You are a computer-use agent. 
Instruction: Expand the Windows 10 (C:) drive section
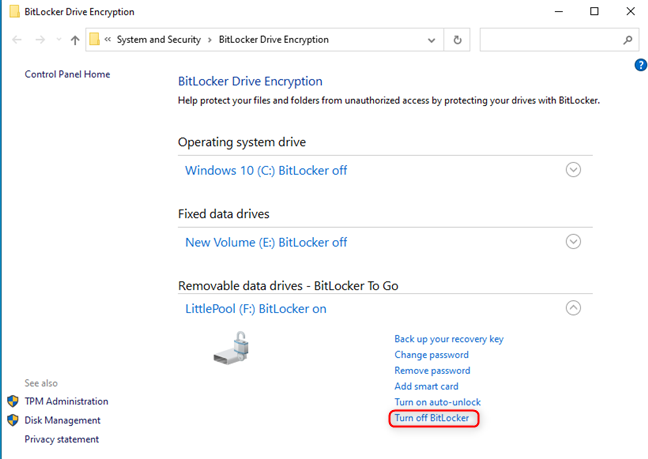(x=573, y=170)
